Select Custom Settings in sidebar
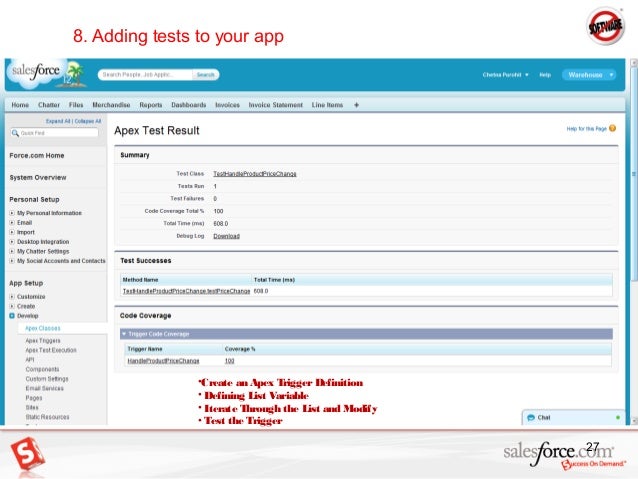Screen dimensions: 638x479 [47, 379]
